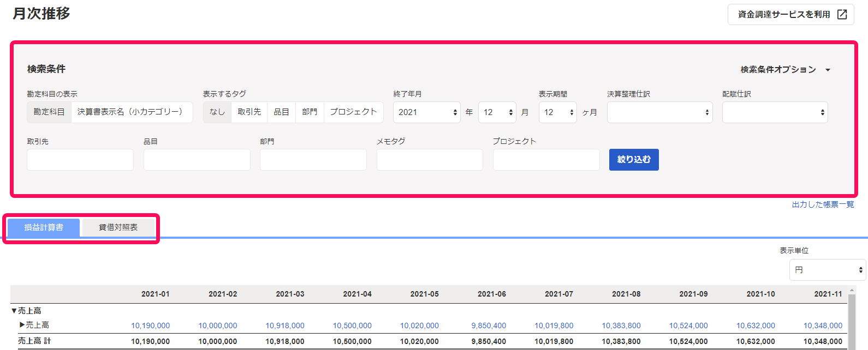Click the 2021-01 column header
The image size is (868, 350).
point(156,294)
